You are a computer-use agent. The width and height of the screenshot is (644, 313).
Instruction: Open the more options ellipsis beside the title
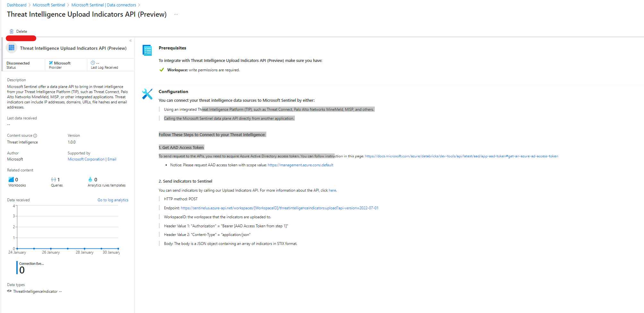point(176,14)
